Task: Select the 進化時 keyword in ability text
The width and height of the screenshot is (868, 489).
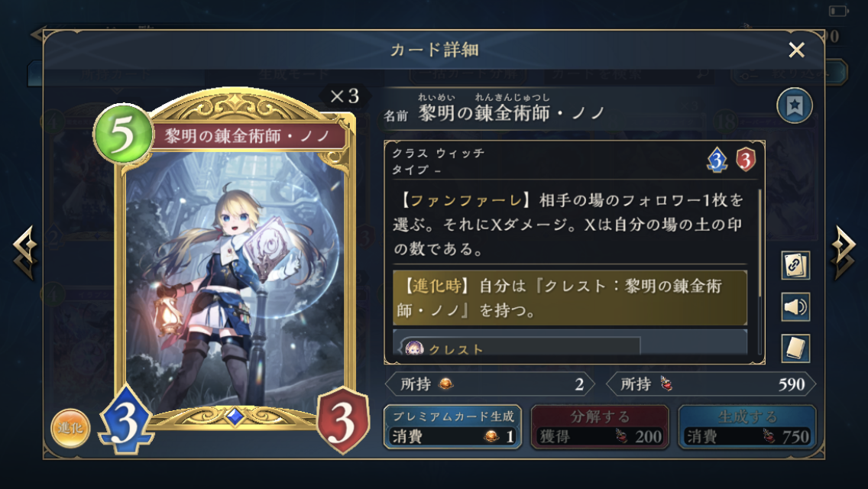Action: [436, 286]
